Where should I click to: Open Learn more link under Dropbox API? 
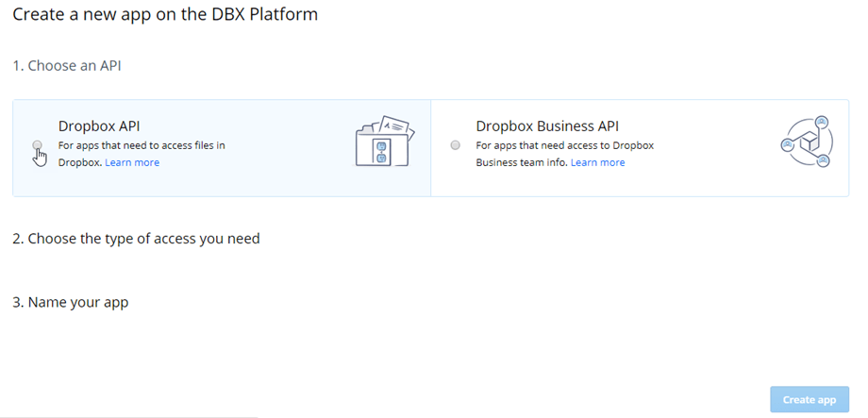point(132,162)
